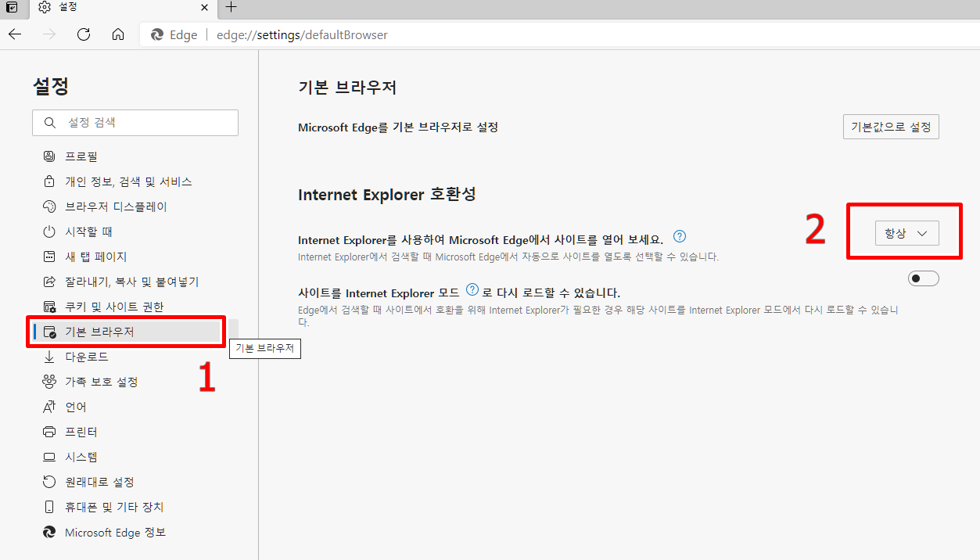Open the 항상 dropdown

[906, 233]
